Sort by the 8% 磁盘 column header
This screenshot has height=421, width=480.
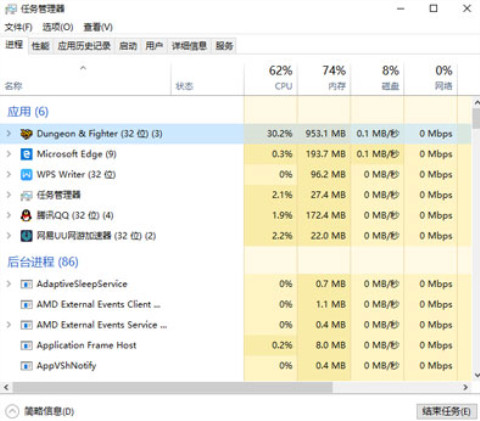[x=377, y=79]
